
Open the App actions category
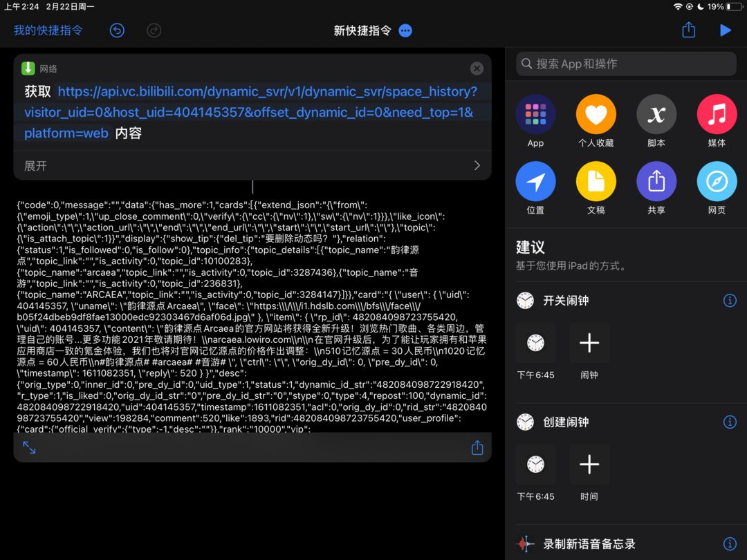[x=535, y=122]
